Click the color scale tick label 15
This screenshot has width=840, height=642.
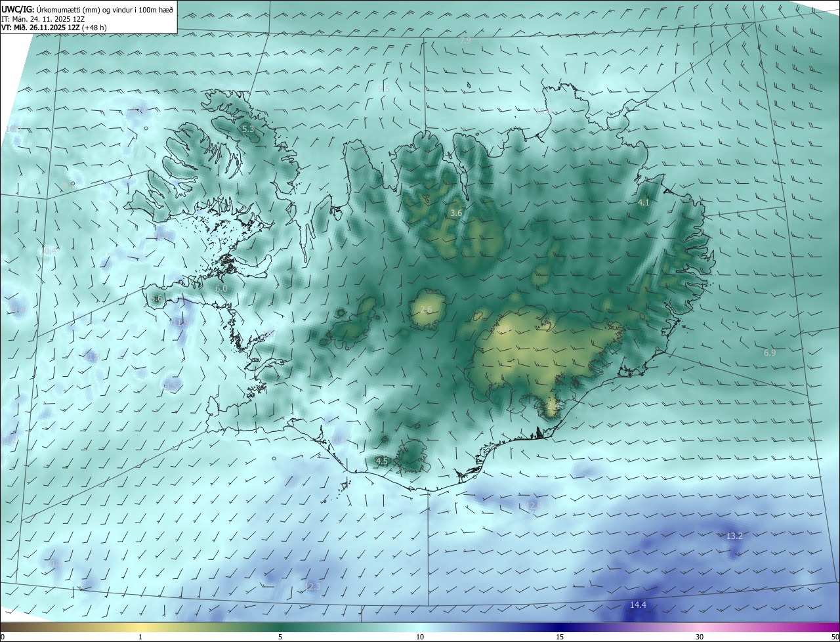560,637
